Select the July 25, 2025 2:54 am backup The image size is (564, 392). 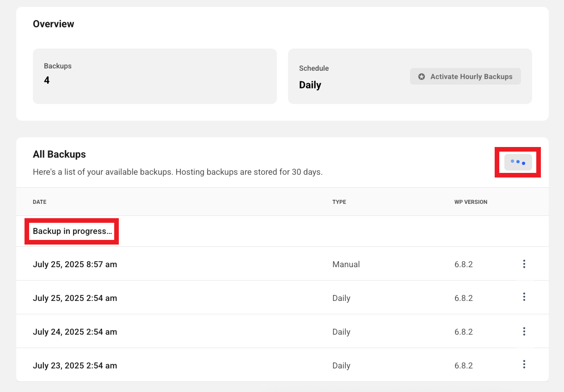[x=75, y=298]
